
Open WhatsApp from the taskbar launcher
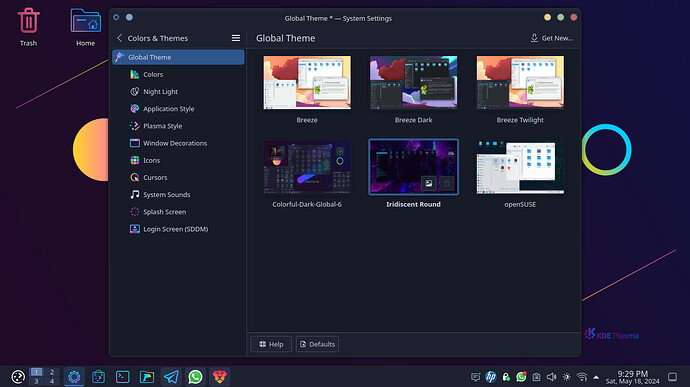tap(195, 377)
